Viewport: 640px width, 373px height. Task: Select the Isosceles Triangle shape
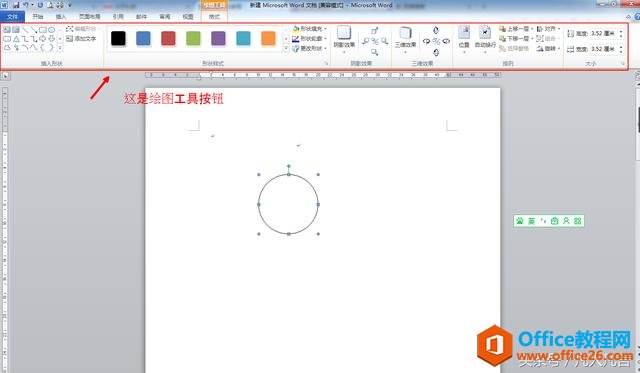(16, 39)
